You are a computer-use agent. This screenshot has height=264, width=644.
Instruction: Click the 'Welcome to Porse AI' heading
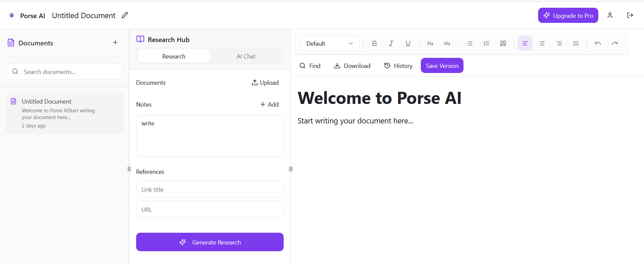(379, 98)
